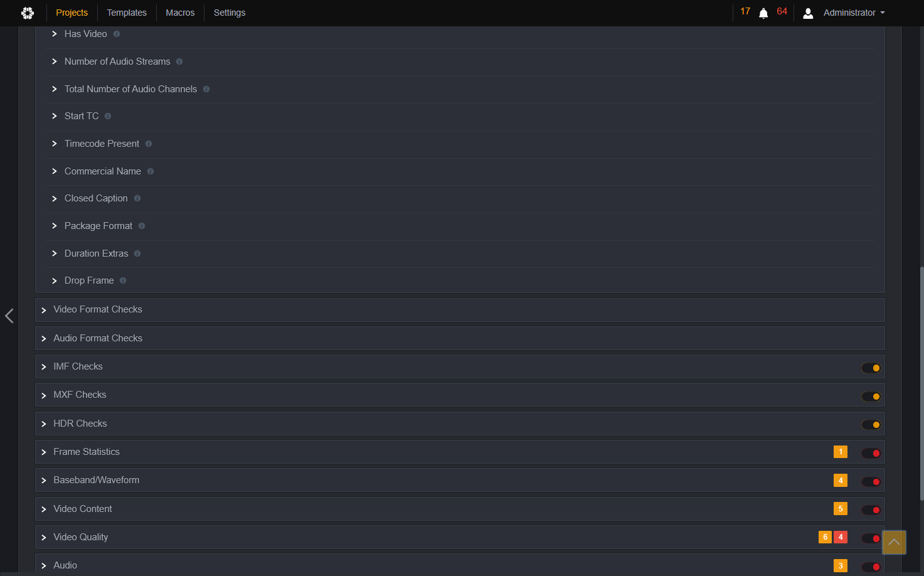Toggle the HDR Checks switch
The width and height of the screenshot is (924, 576).
[x=871, y=425]
